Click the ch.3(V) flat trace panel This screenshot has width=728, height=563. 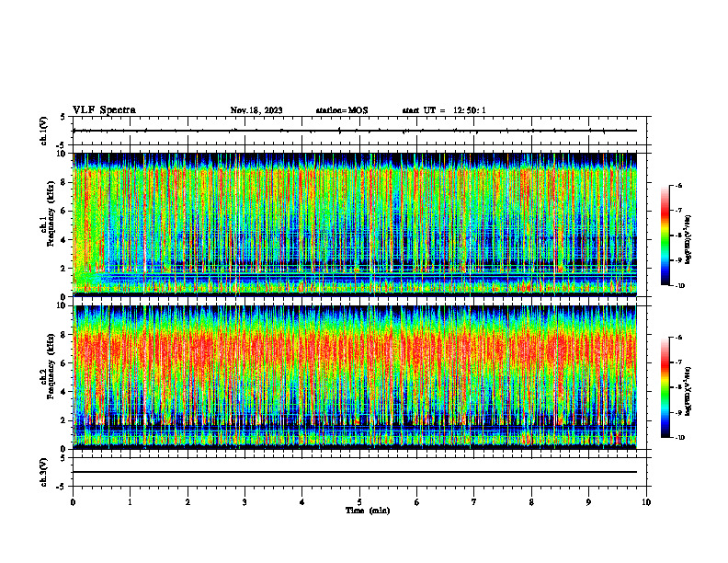pyautogui.click(x=361, y=472)
